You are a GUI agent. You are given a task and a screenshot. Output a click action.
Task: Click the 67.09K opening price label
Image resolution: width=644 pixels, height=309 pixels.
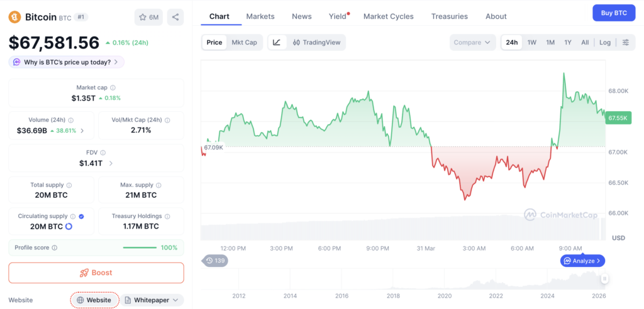click(213, 148)
